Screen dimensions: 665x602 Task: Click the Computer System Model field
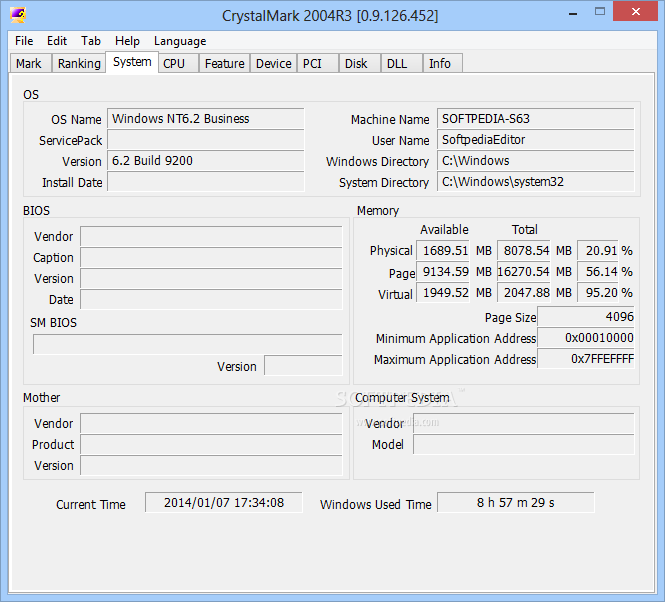click(524, 445)
